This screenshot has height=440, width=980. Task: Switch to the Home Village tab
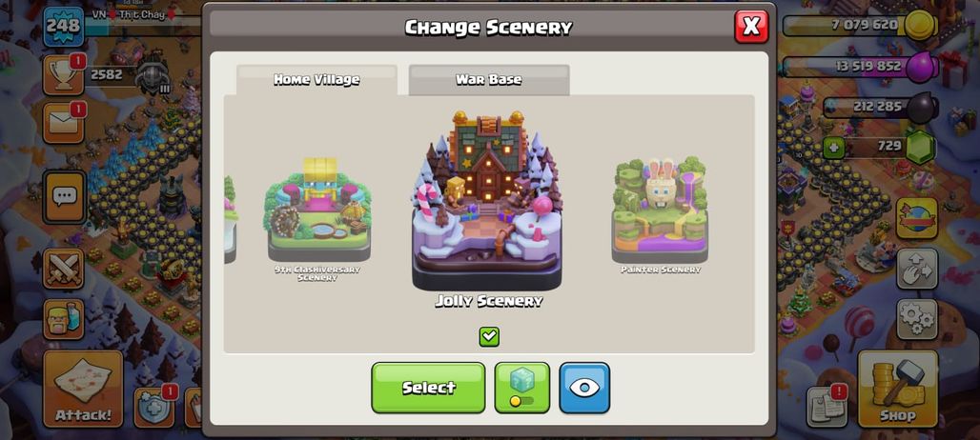coord(316,80)
